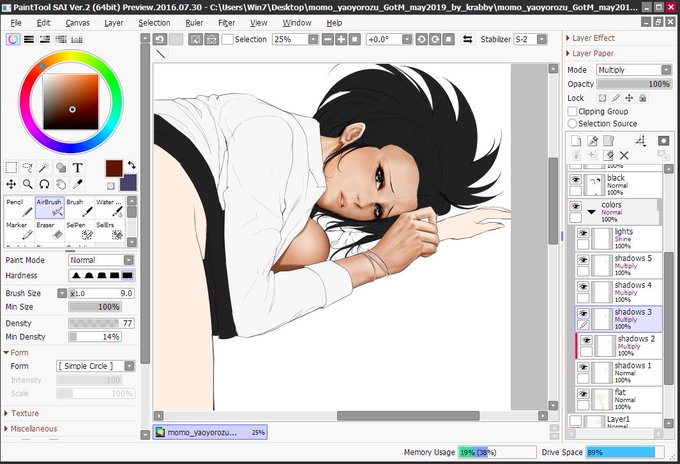The height and width of the screenshot is (464, 680).
Task: Expand the Miscellaneous section
Action: point(31,429)
